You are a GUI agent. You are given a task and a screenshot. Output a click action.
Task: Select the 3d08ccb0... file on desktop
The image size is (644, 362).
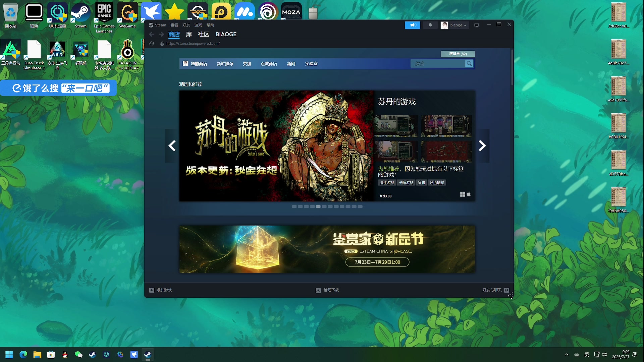click(619, 16)
